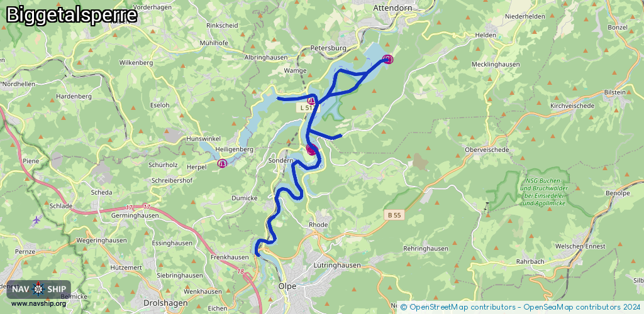Click the Olpe town label
Screen dimensions: 644x314
click(x=287, y=286)
